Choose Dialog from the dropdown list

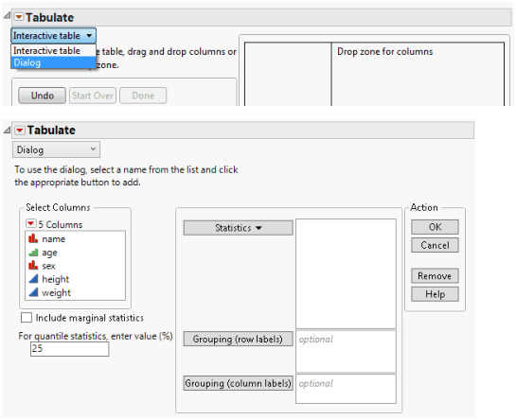pos(53,62)
